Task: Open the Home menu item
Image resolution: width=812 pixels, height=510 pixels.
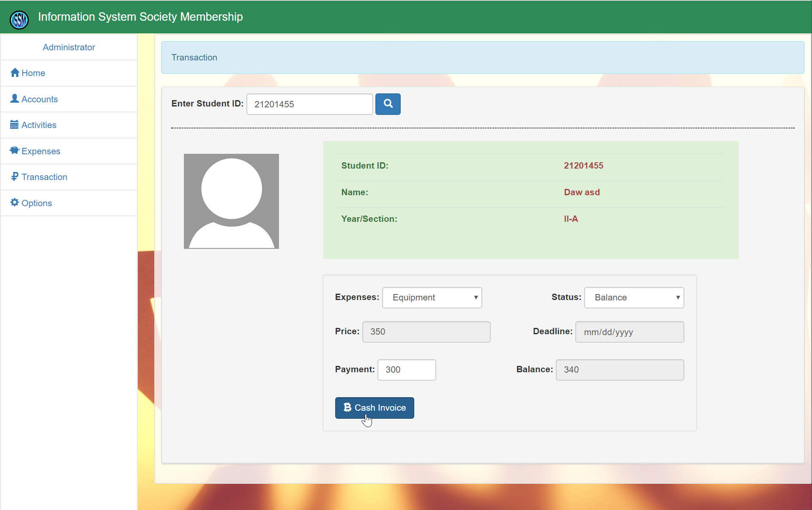Action: pos(69,73)
